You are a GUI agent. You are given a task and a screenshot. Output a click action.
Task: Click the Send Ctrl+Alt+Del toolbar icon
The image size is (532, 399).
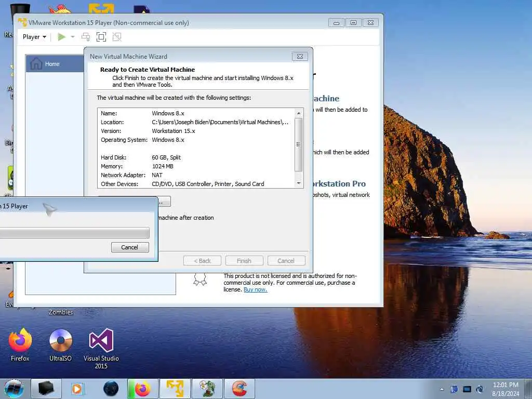86,37
